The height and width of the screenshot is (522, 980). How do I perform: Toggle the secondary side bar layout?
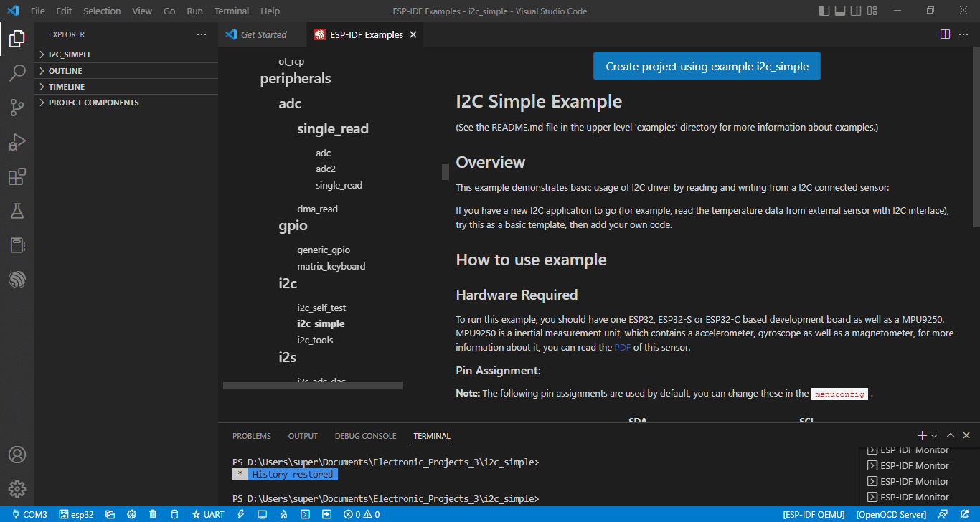[x=856, y=11]
